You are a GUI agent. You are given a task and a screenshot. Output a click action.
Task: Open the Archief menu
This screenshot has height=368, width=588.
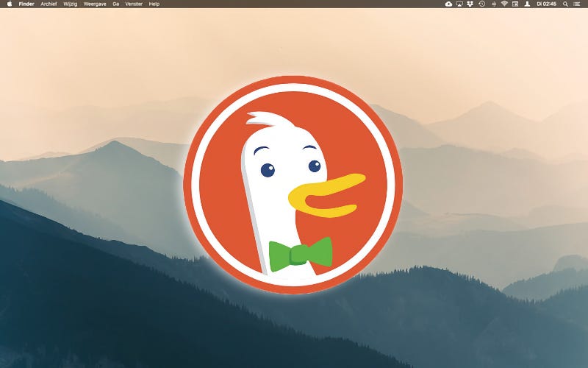point(49,4)
